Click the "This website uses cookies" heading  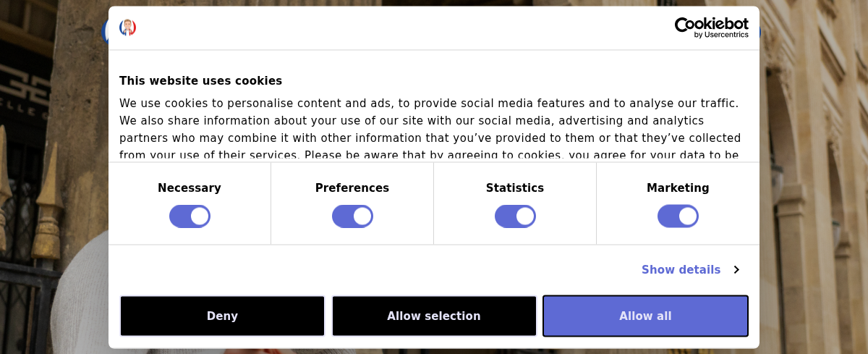200,81
